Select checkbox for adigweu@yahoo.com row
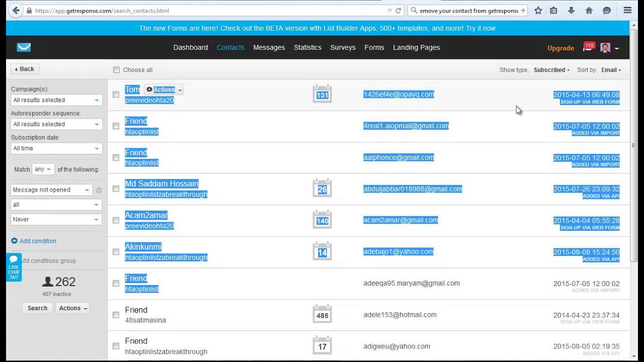This screenshot has width=644, height=362. click(116, 346)
